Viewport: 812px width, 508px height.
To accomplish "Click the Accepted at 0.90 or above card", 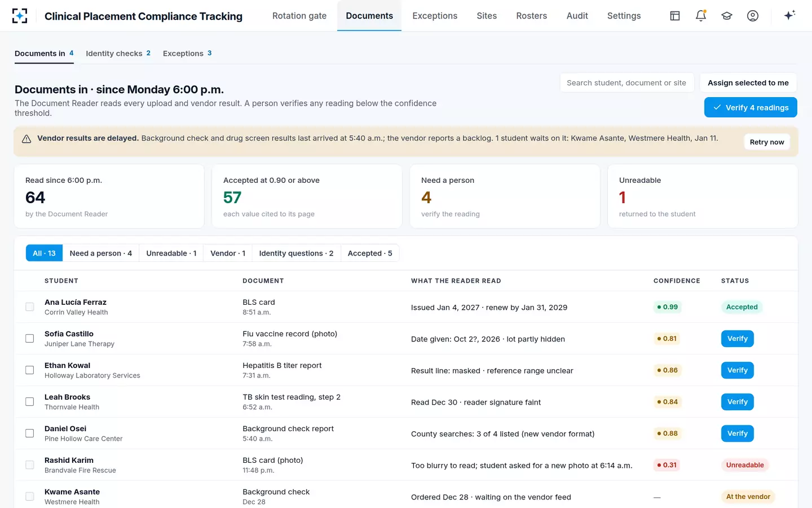I will (307, 196).
